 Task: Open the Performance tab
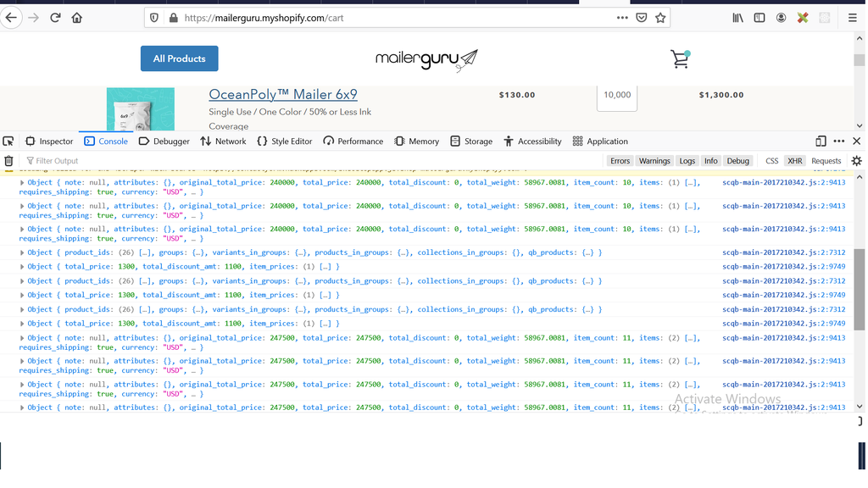(x=353, y=141)
